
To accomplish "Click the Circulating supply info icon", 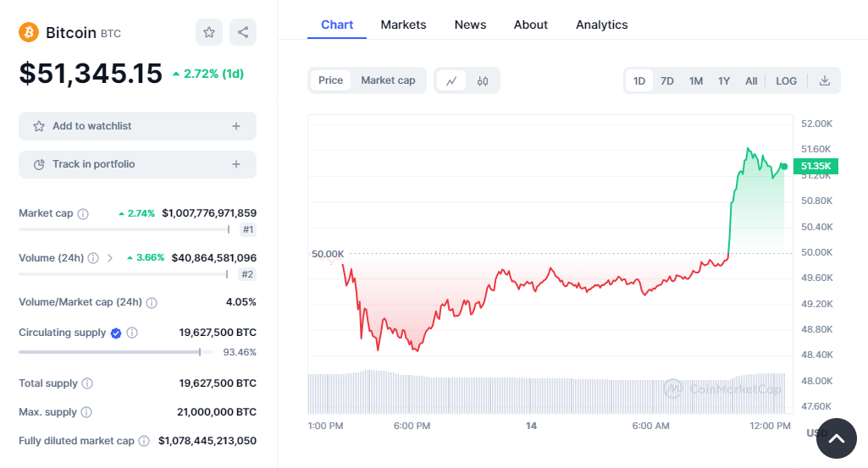I will coord(132,333).
